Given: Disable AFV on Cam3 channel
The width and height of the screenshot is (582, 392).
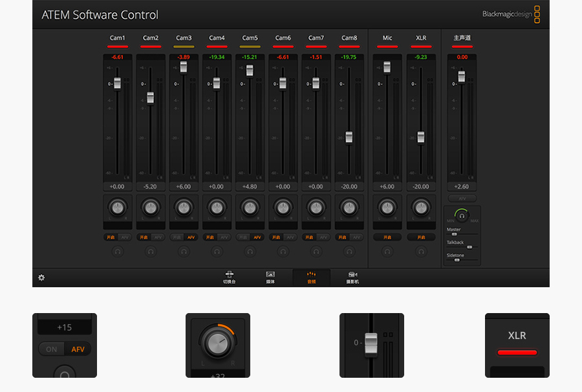Looking at the screenshot, I should click(191, 237).
